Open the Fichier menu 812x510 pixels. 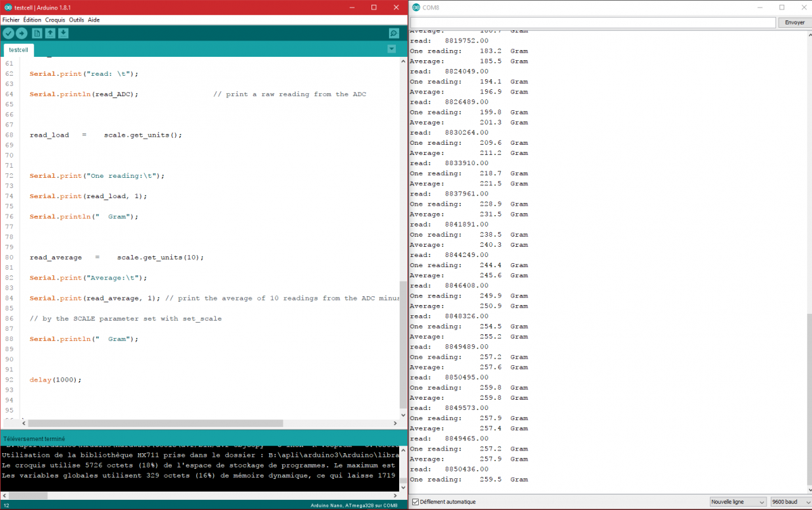(11, 20)
